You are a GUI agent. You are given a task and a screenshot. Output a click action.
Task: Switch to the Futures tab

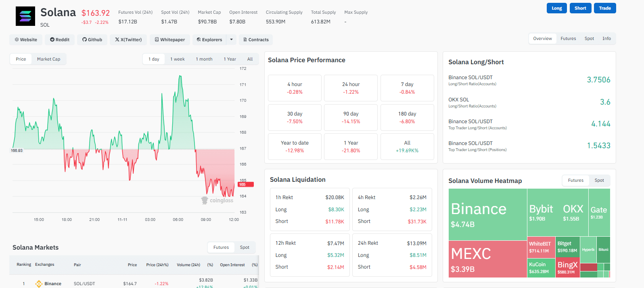(x=568, y=39)
